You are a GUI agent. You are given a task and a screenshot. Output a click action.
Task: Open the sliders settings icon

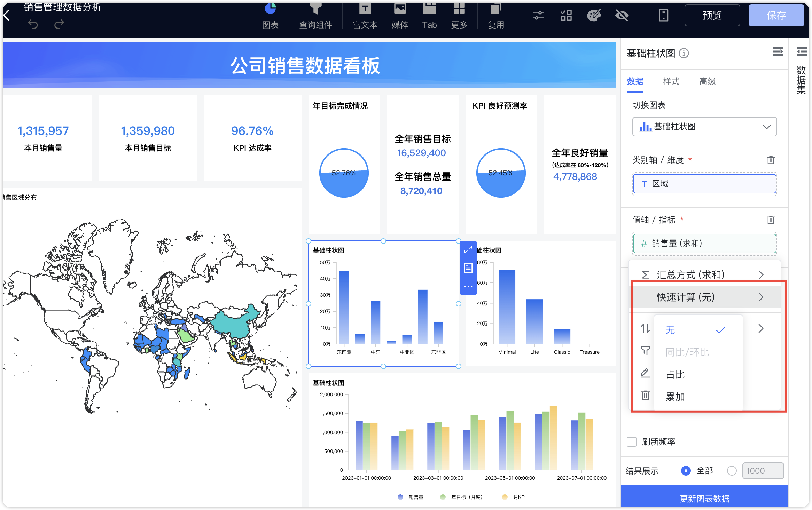(538, 15)
